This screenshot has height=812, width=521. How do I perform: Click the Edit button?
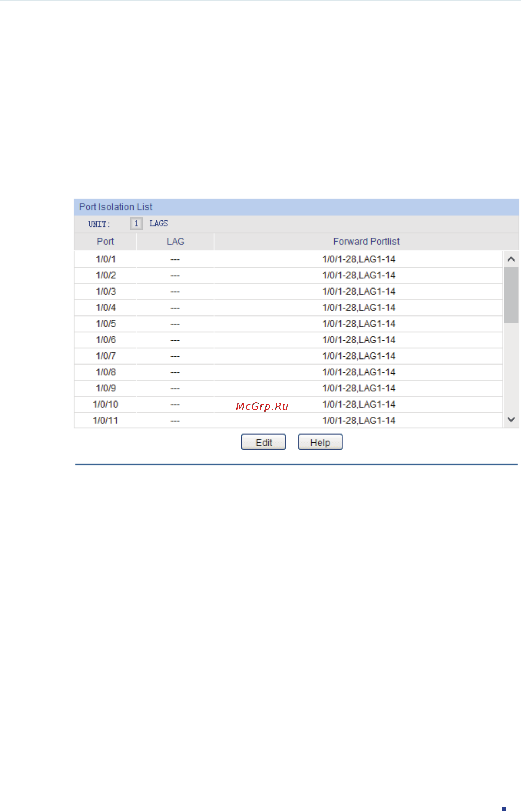(x=263, y=442)
